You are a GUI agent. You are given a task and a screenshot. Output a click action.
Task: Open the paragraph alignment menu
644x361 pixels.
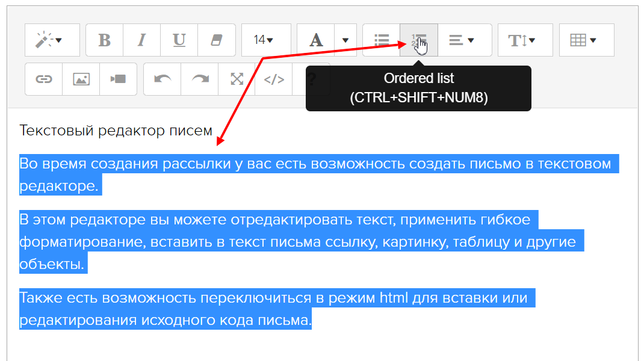coord(464,40)
